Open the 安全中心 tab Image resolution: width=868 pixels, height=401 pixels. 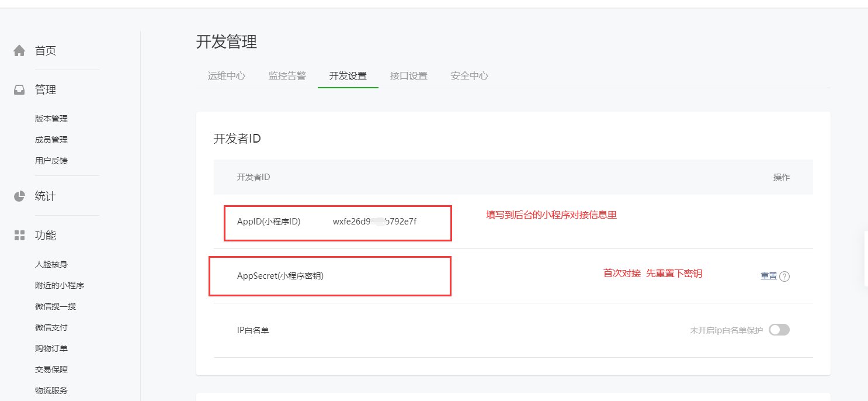(469, 76)
